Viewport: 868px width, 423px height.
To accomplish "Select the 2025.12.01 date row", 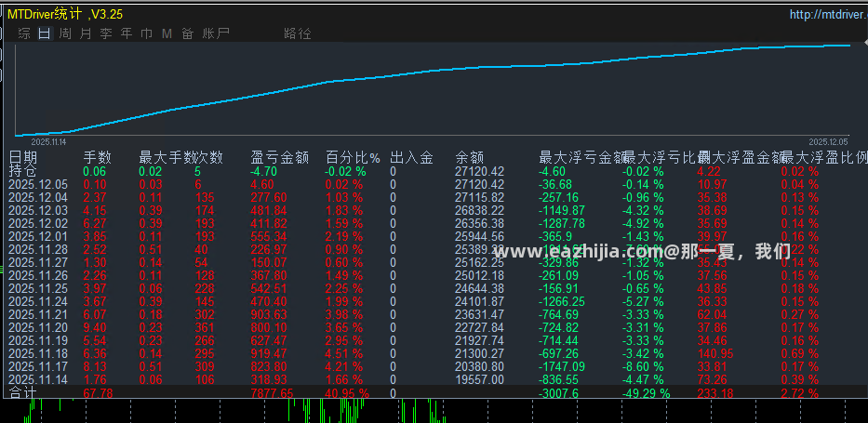I will (x=38, y=237).
